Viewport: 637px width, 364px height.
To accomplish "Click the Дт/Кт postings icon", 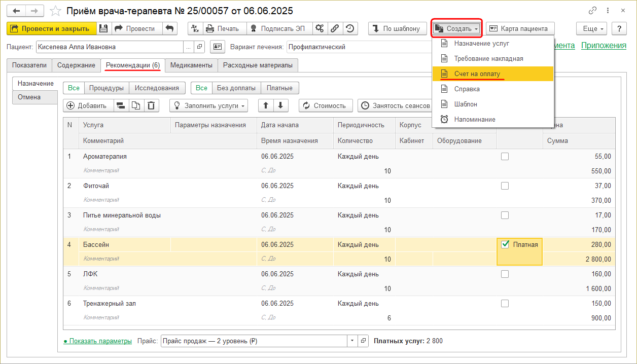I will click(x=195, y=28).
